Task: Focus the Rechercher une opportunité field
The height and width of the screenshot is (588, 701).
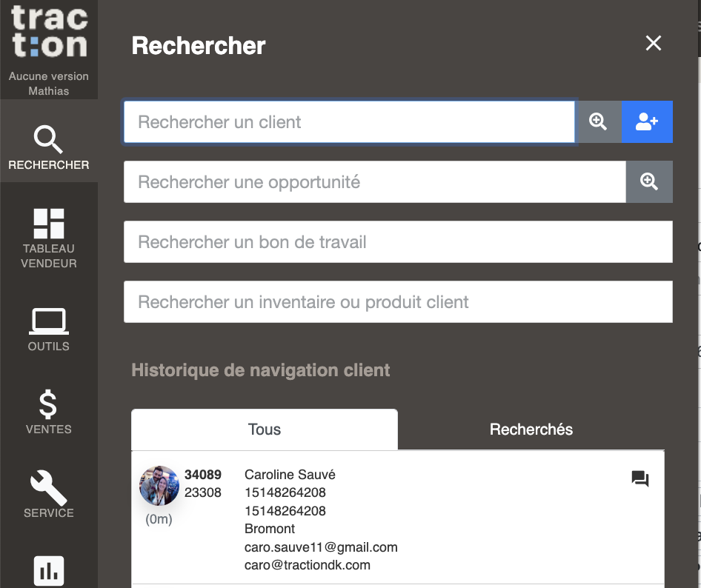Action: click(x=375, y=182)
